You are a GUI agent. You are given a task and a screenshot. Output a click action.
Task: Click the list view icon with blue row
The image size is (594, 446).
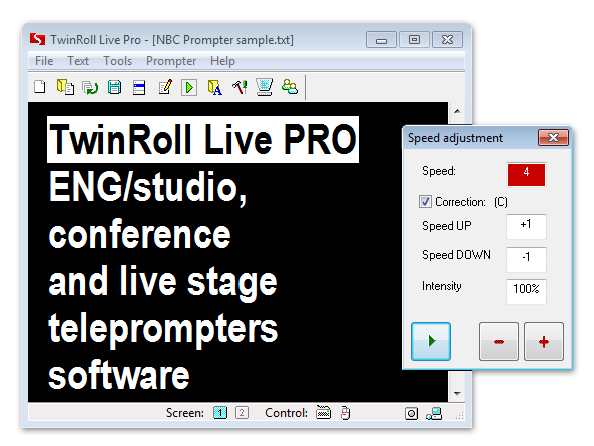click(x=139, y=88)
